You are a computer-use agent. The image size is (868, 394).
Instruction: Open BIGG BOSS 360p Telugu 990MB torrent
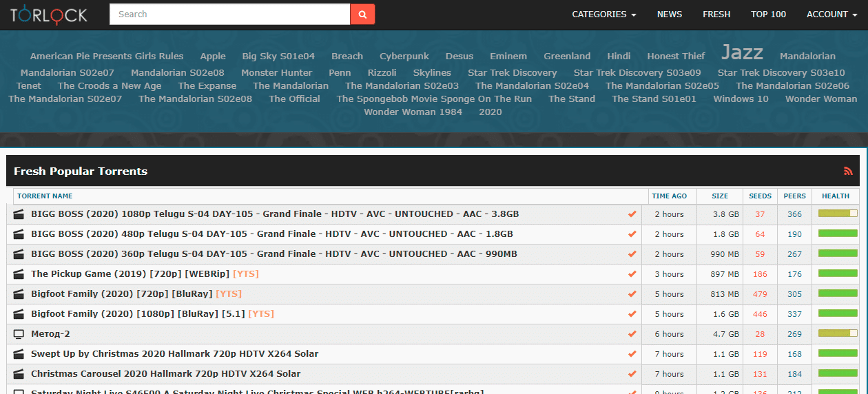click(x=274, y=254)
